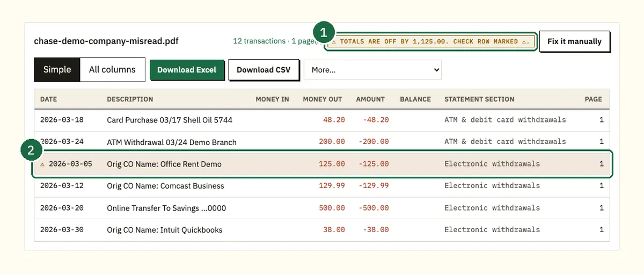Click the 129.99 money out value
This screenshot has height=275, width=644.
332,186
